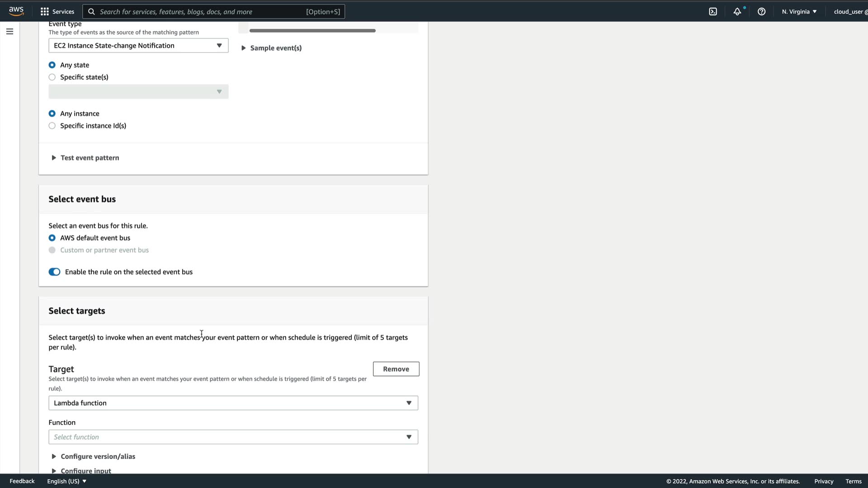The image size is (868, 488).
Task: Click the AWS logo home icon
Action: [16, 11]
